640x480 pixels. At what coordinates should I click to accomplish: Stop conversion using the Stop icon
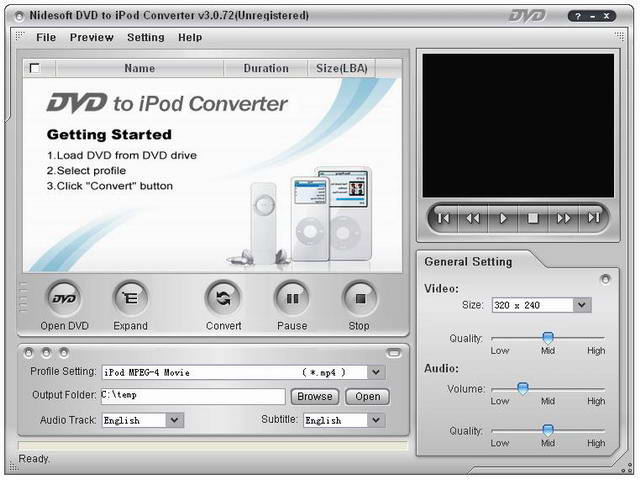tap(360, 299)
